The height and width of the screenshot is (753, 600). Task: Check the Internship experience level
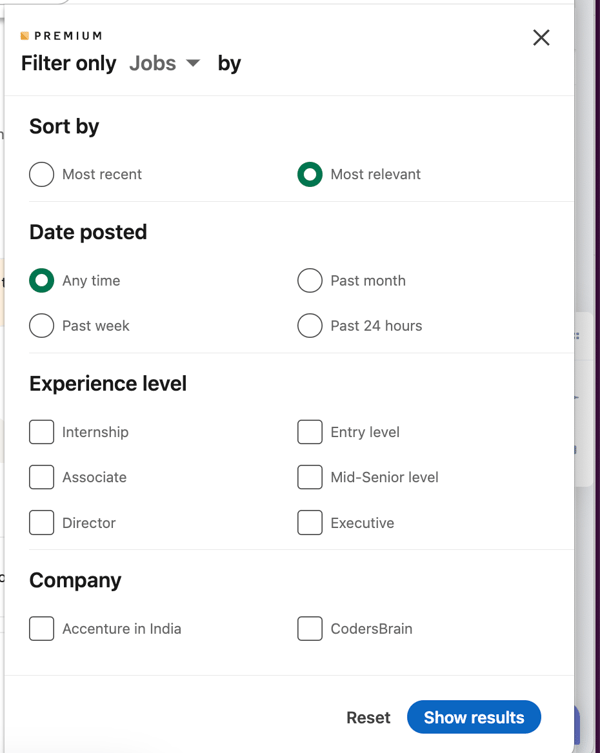tap(42, 432)
